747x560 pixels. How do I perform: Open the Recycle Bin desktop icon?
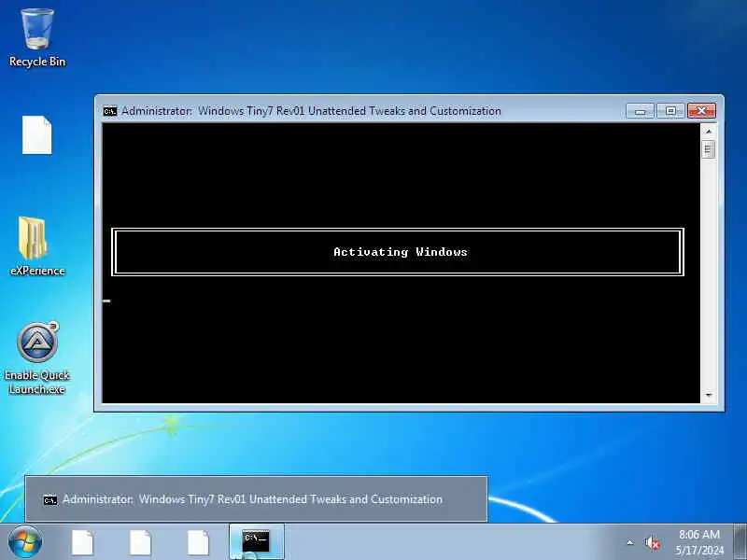tap(37, 38)
